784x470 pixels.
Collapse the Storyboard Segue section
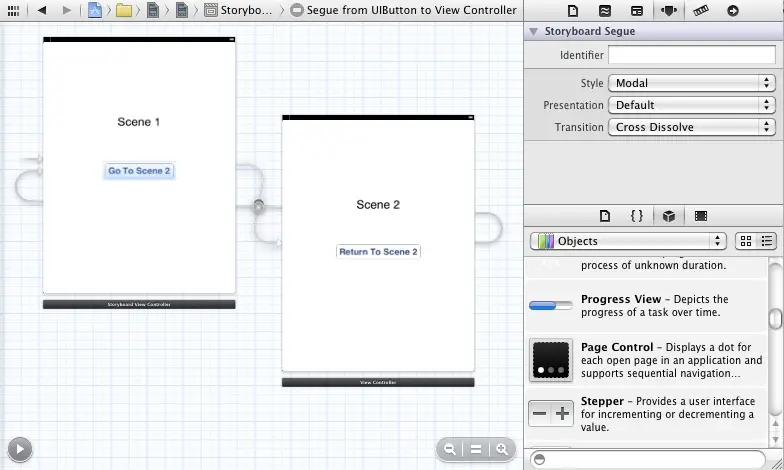coord(533,32)
